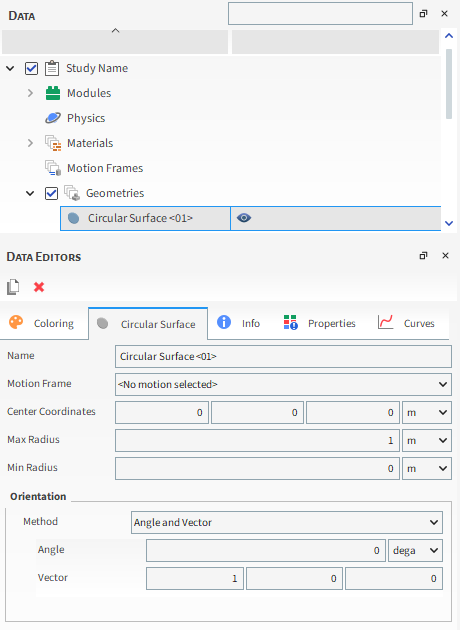Screen dimensions: 460x630
Task: Undock the Data Editors panel
Action: [x=423, y=256]
